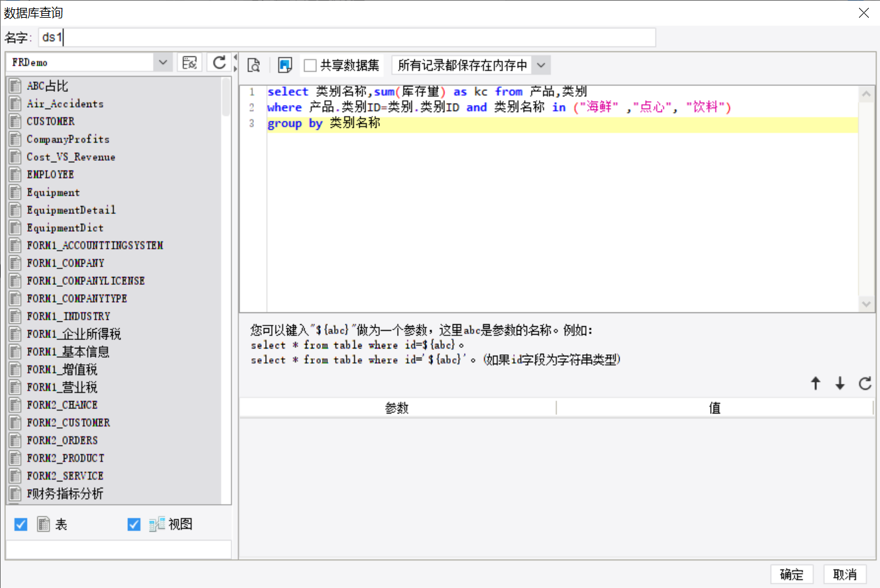The height and width of the screenshot is (588, 880).
Task: Click the icon of CUSTOMER table
Action: 15,121
